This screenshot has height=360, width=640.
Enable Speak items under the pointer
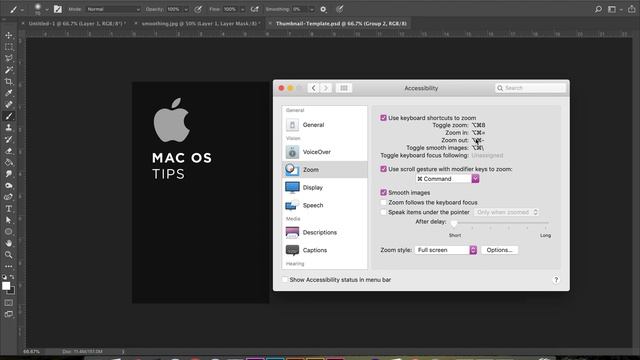(383, 212)
